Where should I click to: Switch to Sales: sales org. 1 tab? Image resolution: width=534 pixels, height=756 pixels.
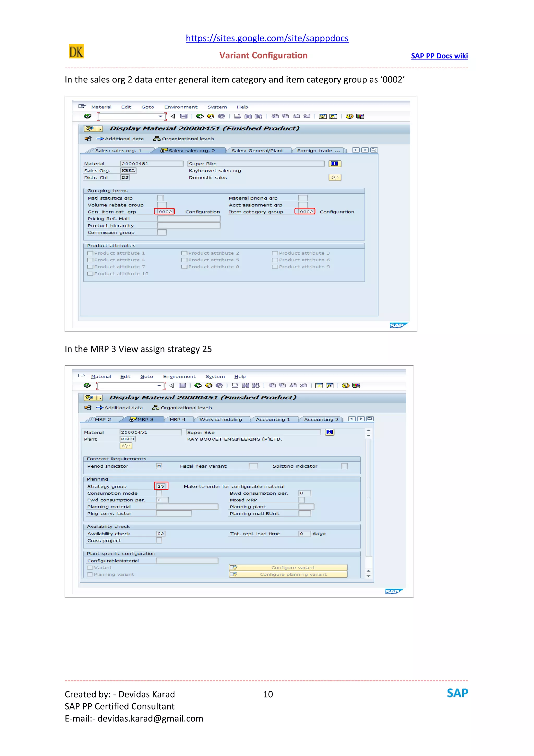(118, 151)
